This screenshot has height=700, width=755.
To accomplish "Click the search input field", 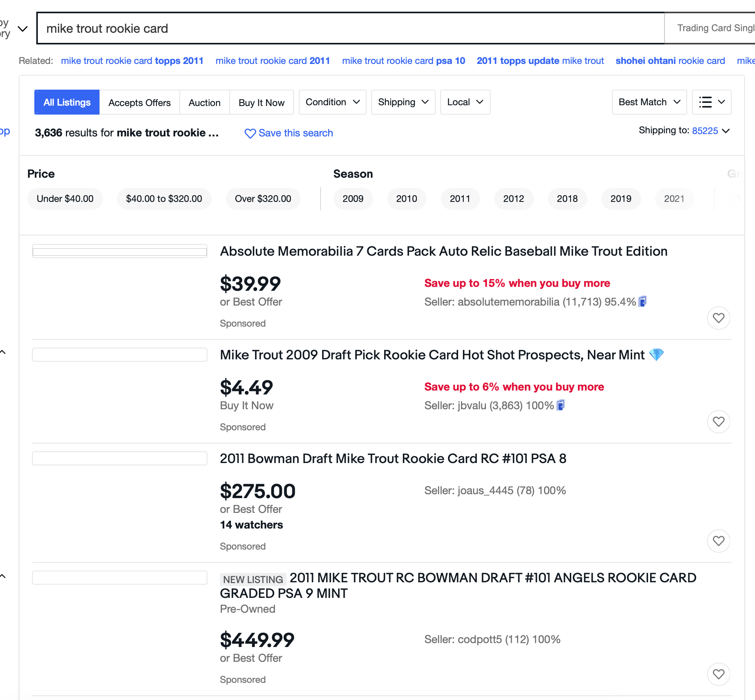I will pos(350,28).
